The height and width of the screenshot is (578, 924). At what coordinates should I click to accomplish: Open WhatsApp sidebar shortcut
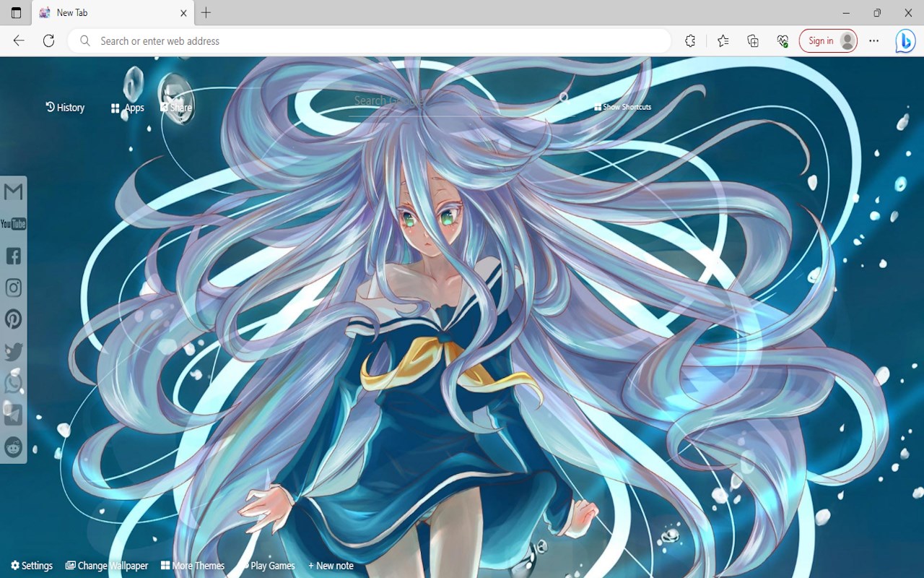(13, 383)
